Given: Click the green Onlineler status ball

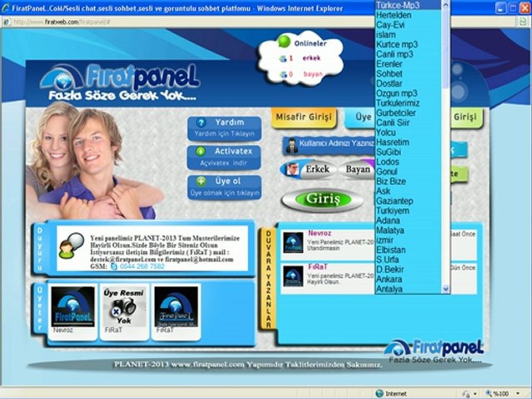Looking at the screenshot, I should tap(284, 42).
